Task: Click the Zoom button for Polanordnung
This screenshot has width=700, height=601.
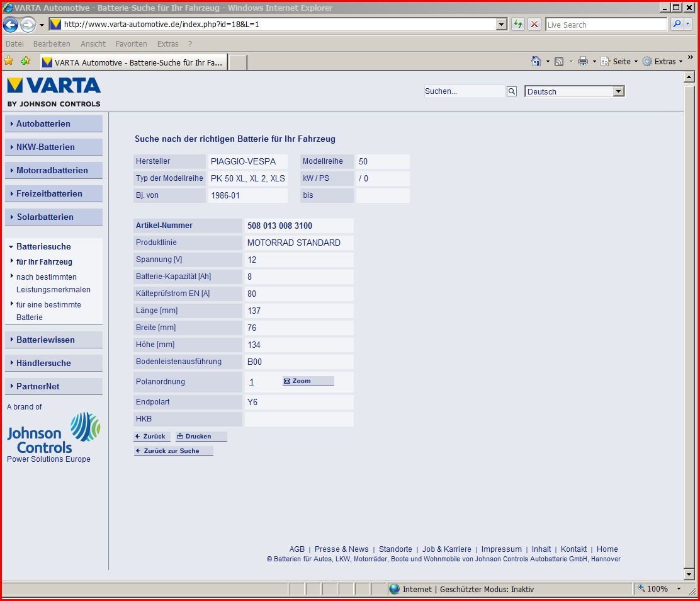Action: point(308,381)
